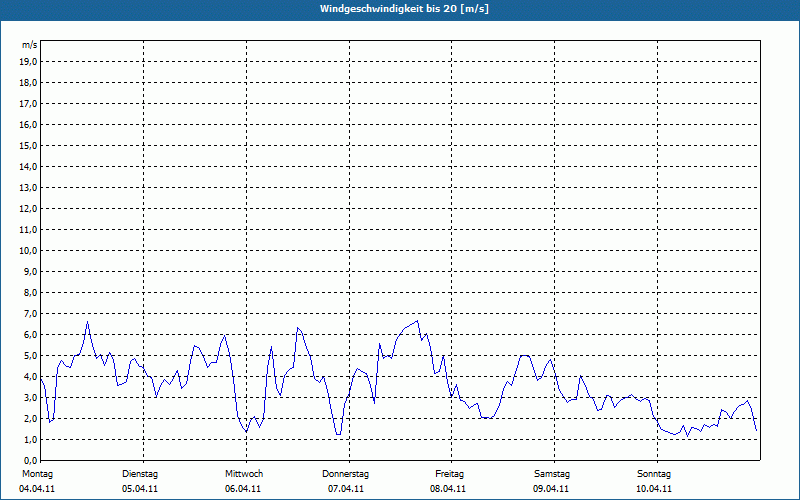Click the 'm/s' unit label

pyautogui.click(x=30, y=45)
